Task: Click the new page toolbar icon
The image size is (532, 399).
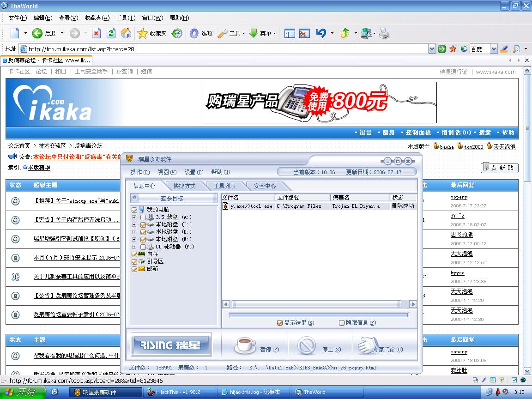Action: [x=15, y=33]
